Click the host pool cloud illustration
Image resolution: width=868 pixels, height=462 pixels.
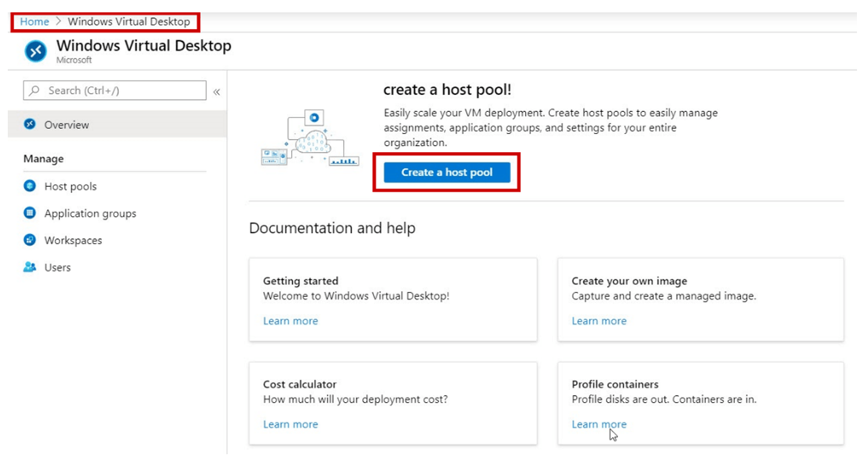(x=310, y=138)
